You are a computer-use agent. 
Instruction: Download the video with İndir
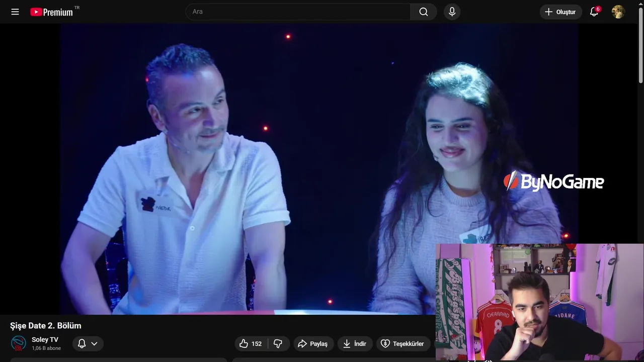[355, 344]
